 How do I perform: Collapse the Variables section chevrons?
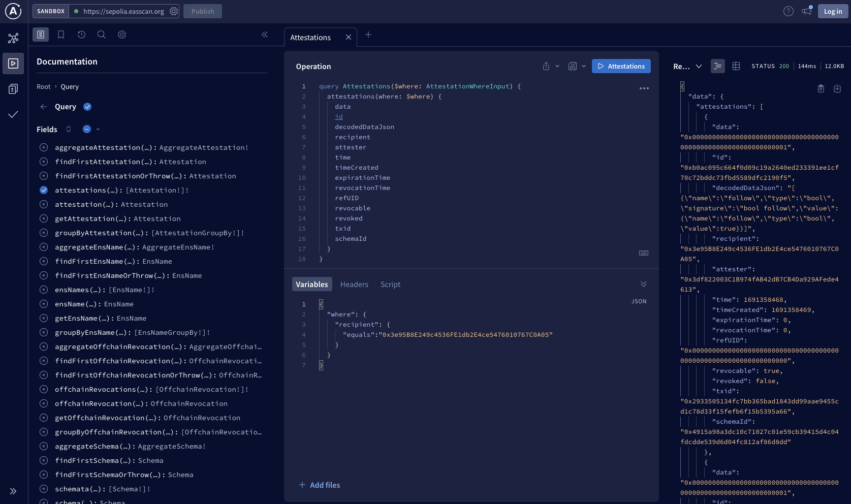point(643,284)
